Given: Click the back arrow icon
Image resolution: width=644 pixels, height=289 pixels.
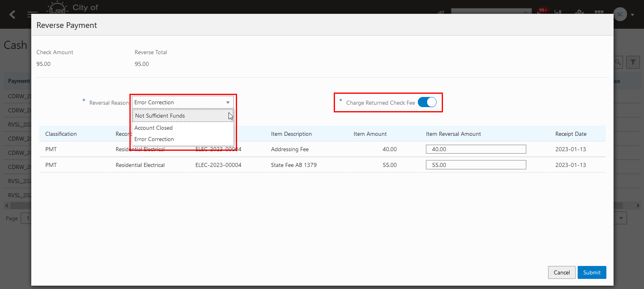Looking at the screenshot, I should pos(13,15).
